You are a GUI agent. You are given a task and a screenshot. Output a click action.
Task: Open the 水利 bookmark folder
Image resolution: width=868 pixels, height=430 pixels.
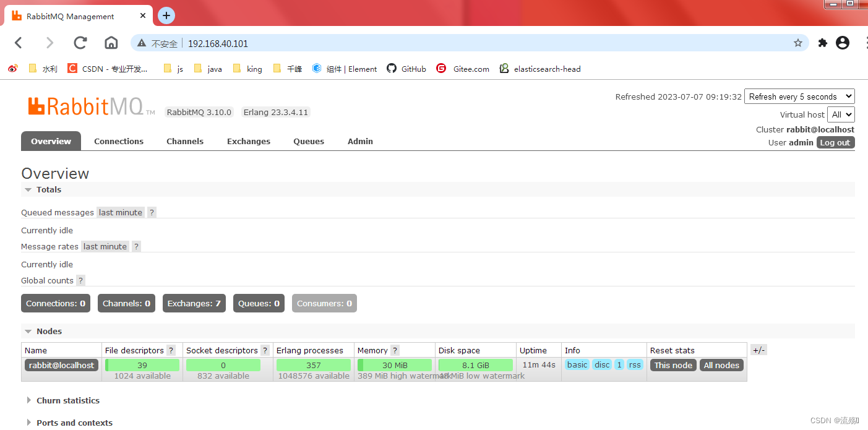[x=43, y=69]
